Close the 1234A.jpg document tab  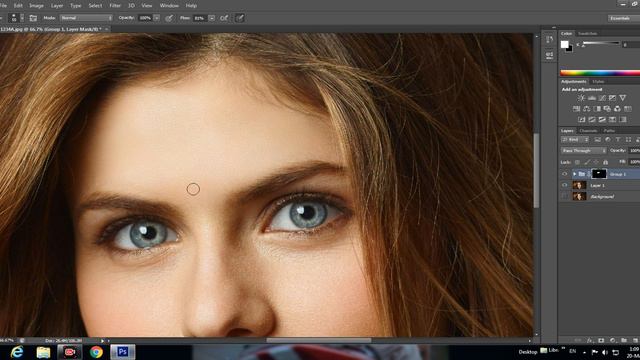tap(107, 29)
